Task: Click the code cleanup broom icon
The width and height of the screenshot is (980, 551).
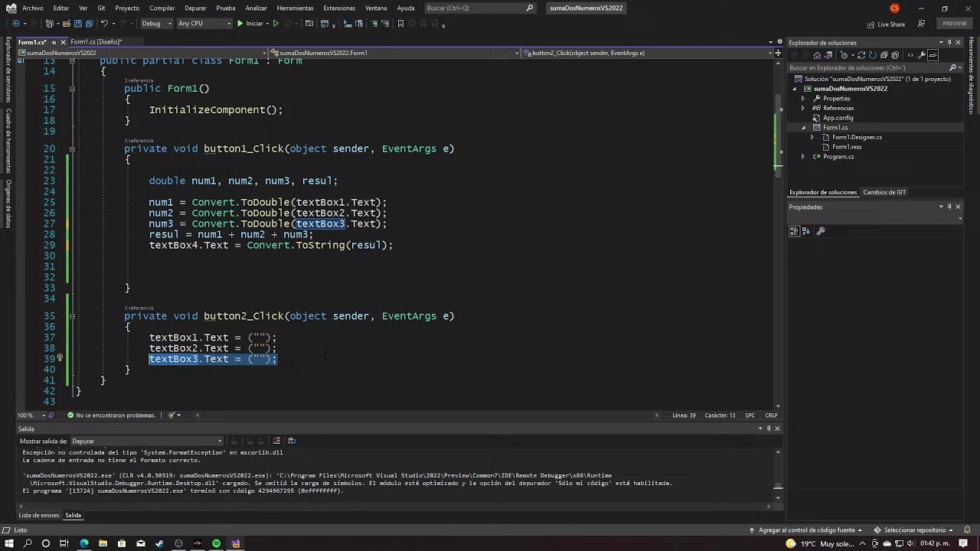Action: pyautogui.click(x=172, y=415)
